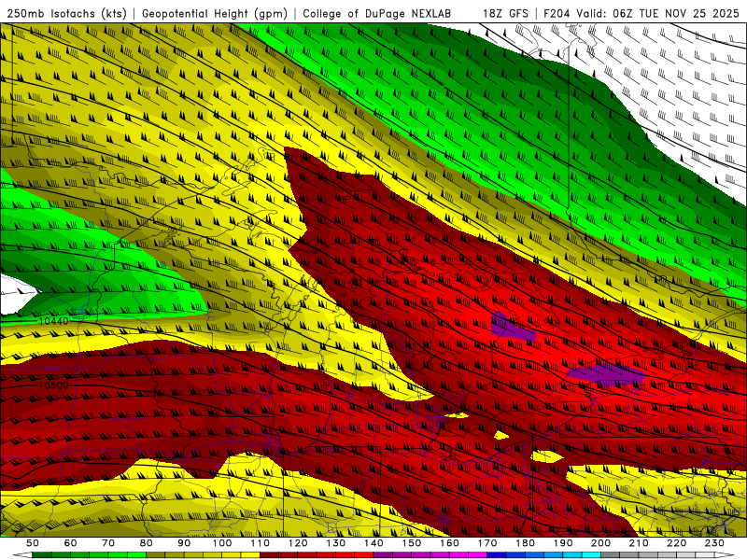Pick the dark gray swatch just right of 200
This screenshot has height=560, width=747.
click(x=610, y=555)
